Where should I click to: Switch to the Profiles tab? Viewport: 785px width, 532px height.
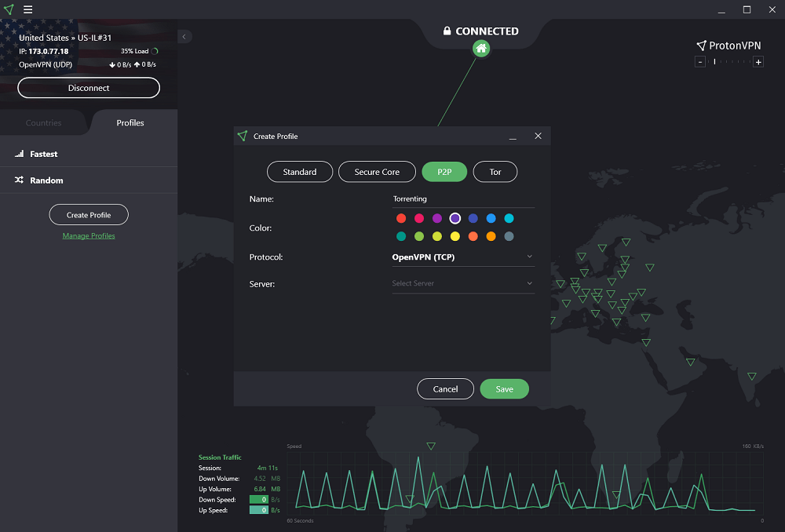point(130,122)
